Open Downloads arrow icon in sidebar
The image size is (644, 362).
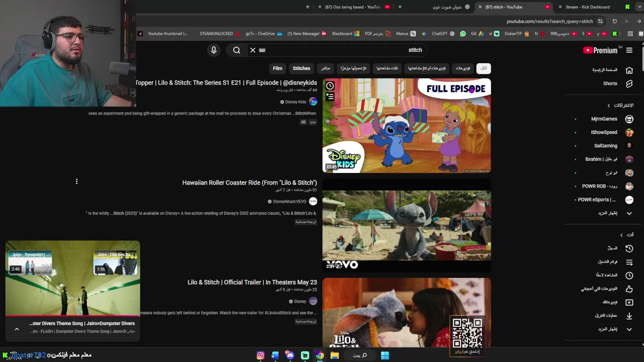tap(629, 316)
